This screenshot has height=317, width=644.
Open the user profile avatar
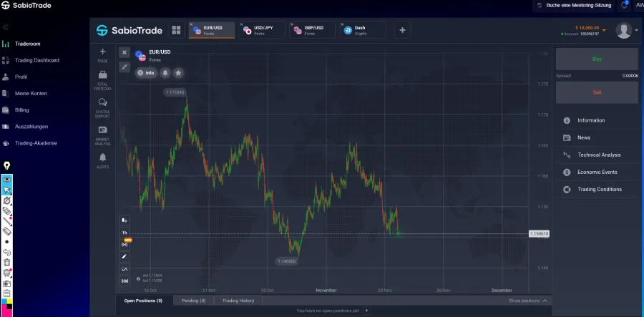(624, 31)
